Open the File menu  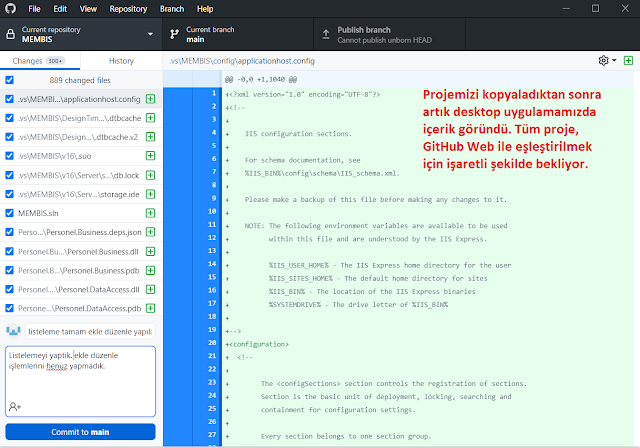pos(34,9)
